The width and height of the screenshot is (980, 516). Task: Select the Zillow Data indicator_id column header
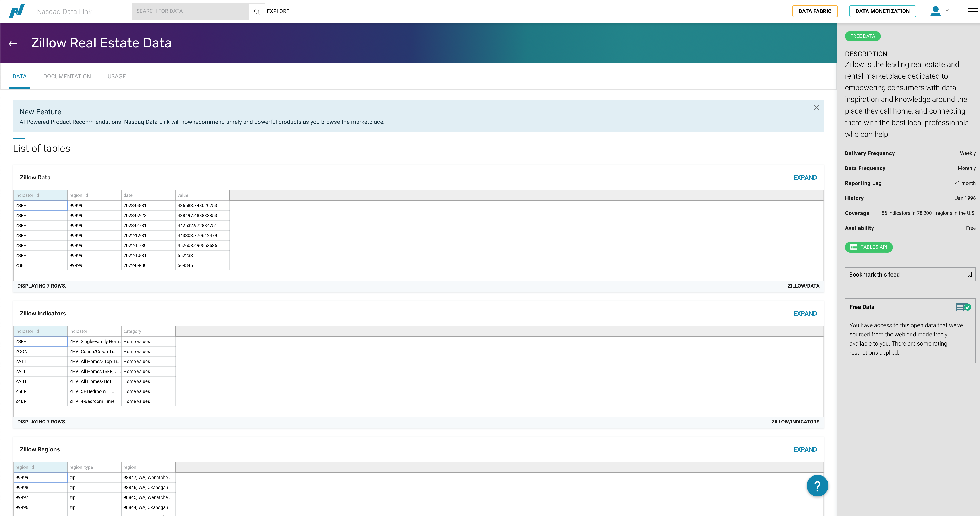[x=40, y=195]
